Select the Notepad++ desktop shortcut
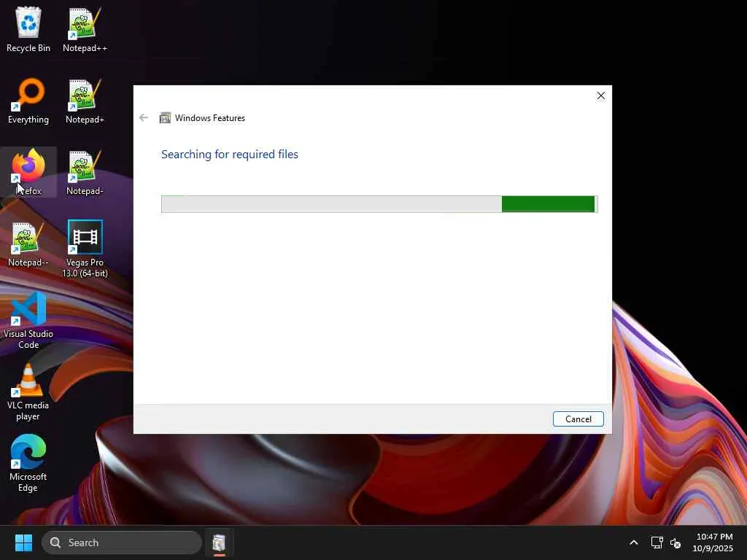This screenshot has width=747, height=560. point(85,29)
